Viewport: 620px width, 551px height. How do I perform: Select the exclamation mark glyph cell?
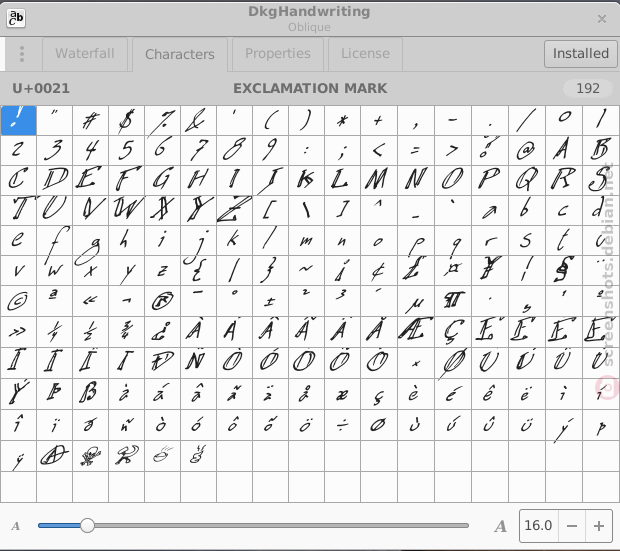point(18,120)
